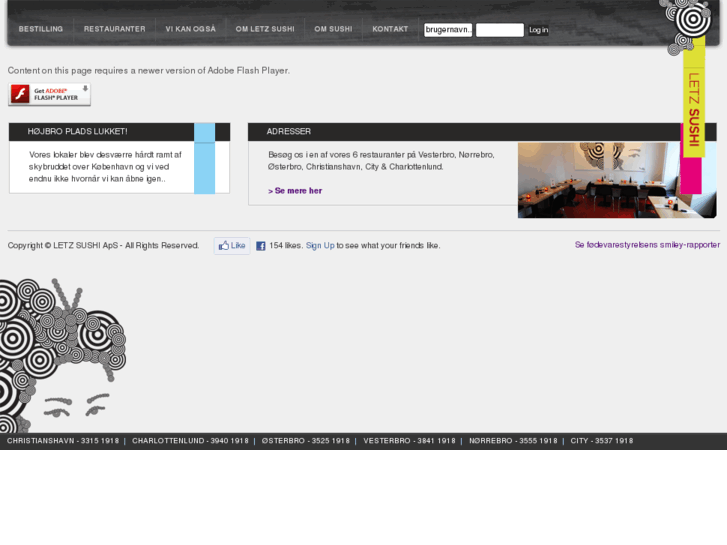Click ØSTERBRO - 3525 1918 in footer

tap(306, 441)
